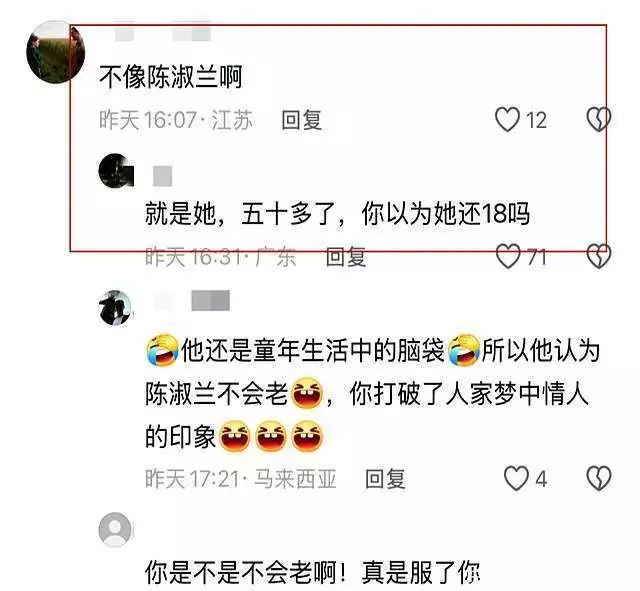Image resolution: width=640 pixels, height=591 pixels.
Task: Open the dark avatar of the 广东 replier
Action: [x=116, y=171]
